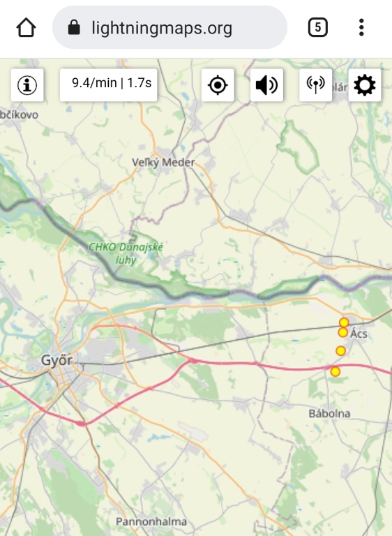The image size is (392, 536).
Task: Tap the Veľký Meder town label
Action: tap(163, 162)
